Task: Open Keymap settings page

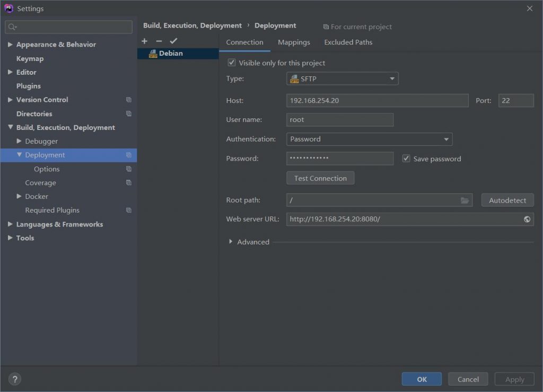Action: tap(30, 58)
